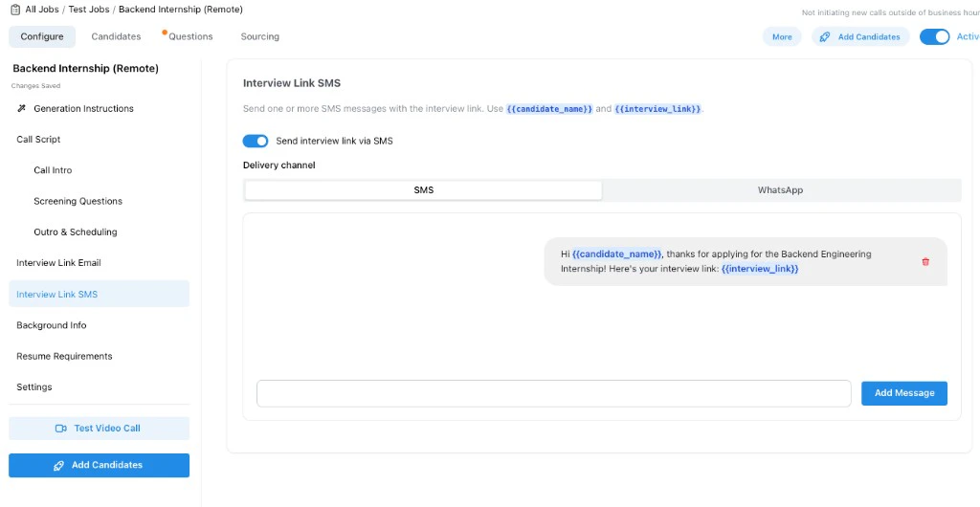
Task: Click the Delivery channel label
Action: pos(278,165)
